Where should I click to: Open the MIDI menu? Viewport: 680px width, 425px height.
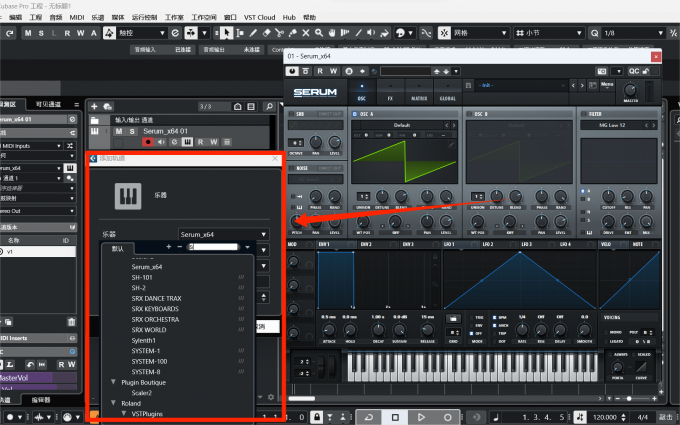tap(77, 17)
